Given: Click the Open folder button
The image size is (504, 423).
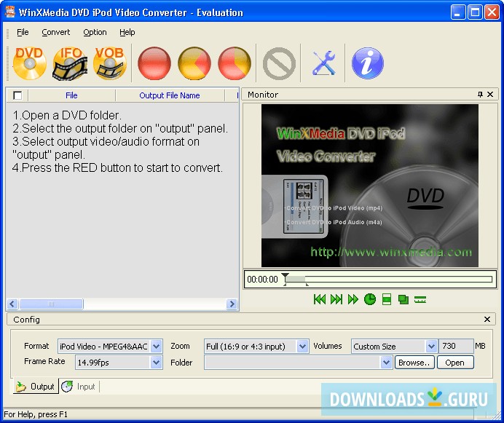Looking at the screenshot, I should (454, 363).
